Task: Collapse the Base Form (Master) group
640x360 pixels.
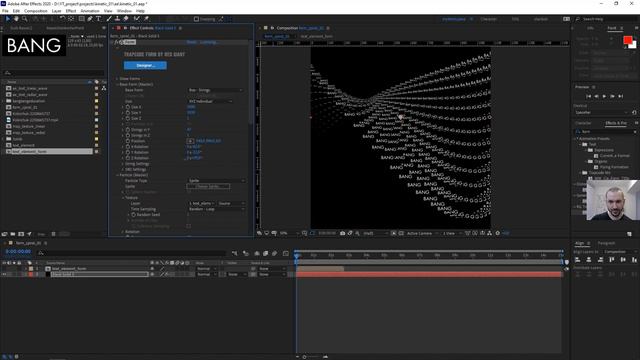Action: (117, 84)
